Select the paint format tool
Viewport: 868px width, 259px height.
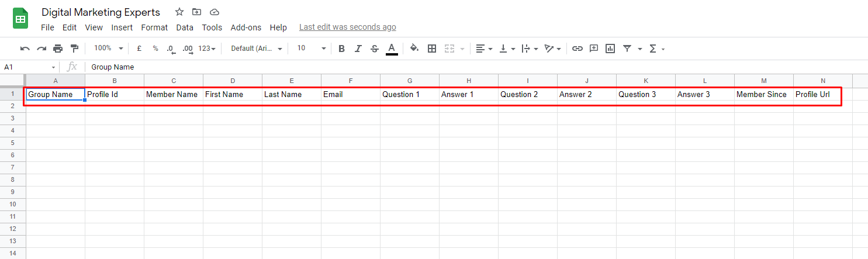74,49
